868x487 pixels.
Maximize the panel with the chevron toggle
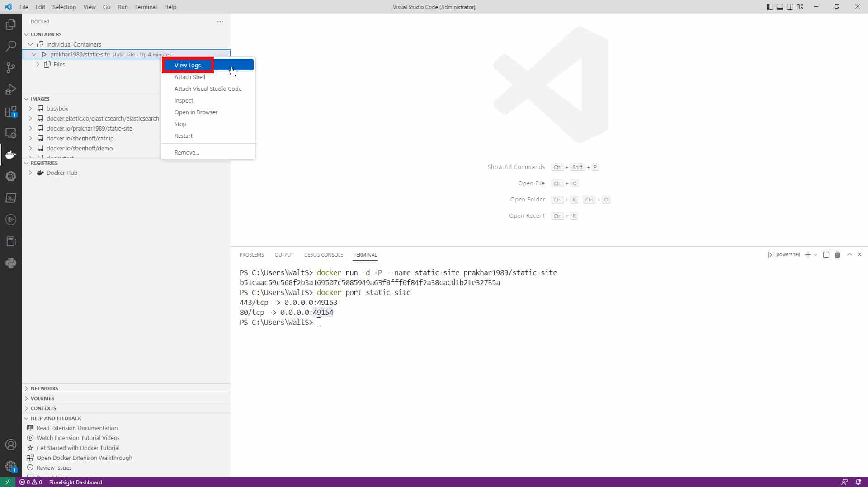click(x=849, y=254)
